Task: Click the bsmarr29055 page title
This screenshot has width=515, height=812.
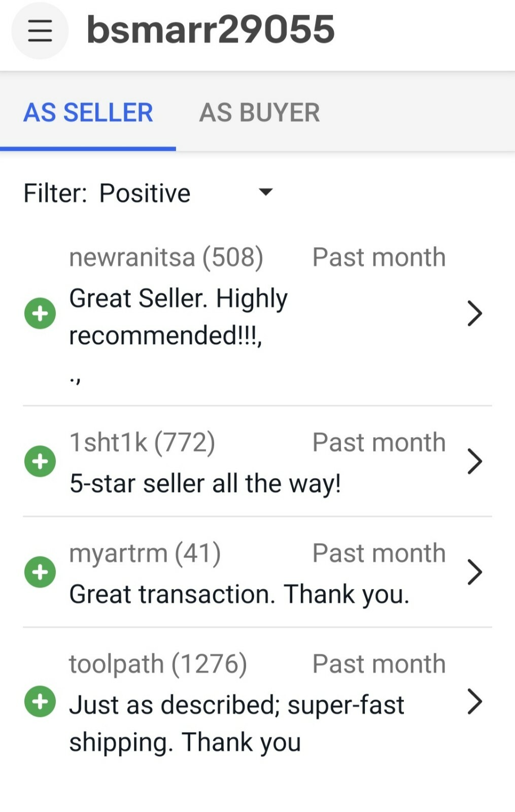Action: tap(211, 29)
